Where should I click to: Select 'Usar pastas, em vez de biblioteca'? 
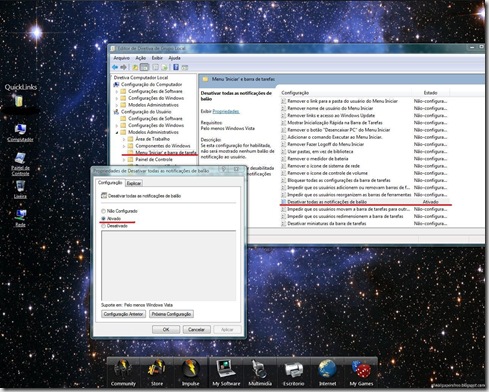click(x=365, y=151)
